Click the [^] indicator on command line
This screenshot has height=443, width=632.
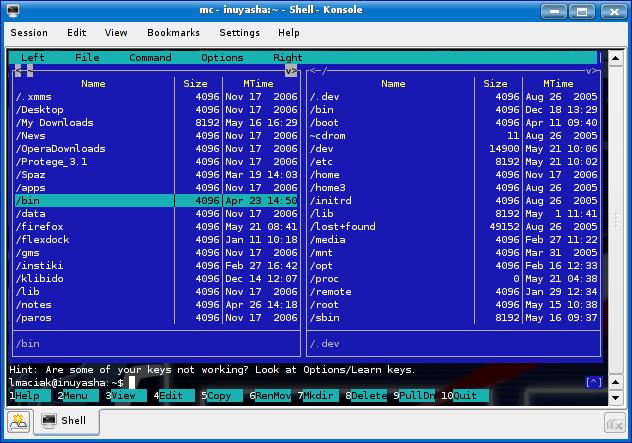[x=593, y=382]
